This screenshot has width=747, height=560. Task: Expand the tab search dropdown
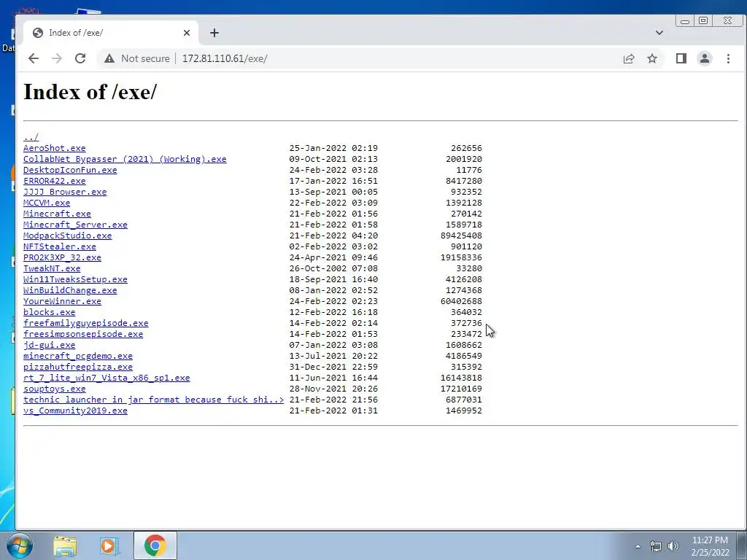coord(659,33)
